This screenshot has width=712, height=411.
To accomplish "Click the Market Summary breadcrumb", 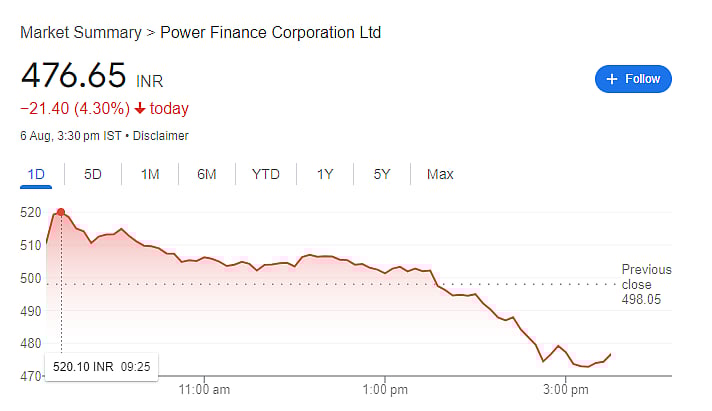I will (81, 33).
